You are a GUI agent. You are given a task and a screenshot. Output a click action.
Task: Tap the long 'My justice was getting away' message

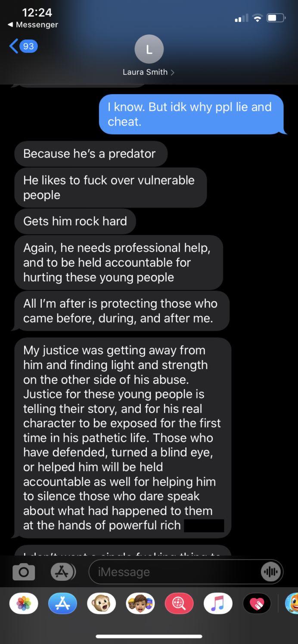point(123,438)
